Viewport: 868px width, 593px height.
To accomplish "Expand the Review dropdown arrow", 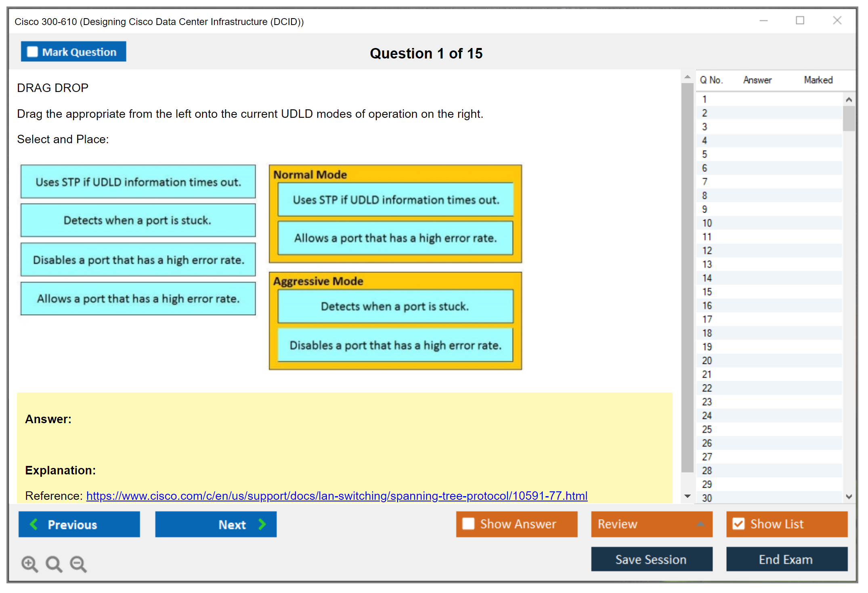I will click(700, 524).
